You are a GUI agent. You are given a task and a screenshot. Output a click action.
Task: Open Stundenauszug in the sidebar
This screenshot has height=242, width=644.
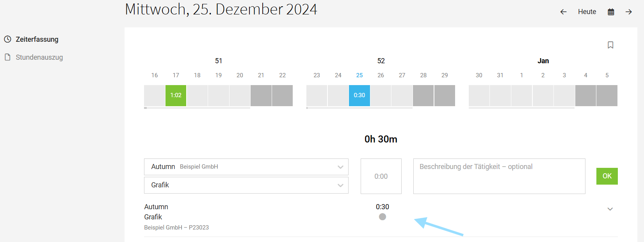pyautogui.click(x=39, y=57)
